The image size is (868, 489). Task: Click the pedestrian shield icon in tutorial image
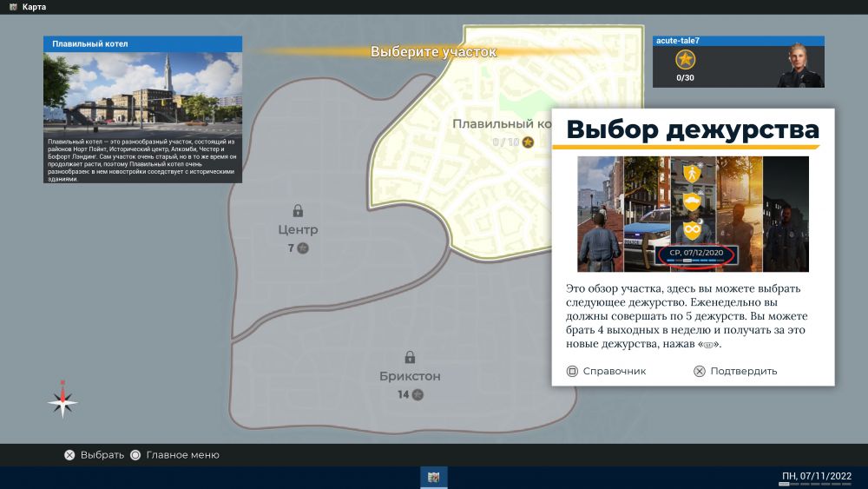pyautogui.click(x=692, y=172)
